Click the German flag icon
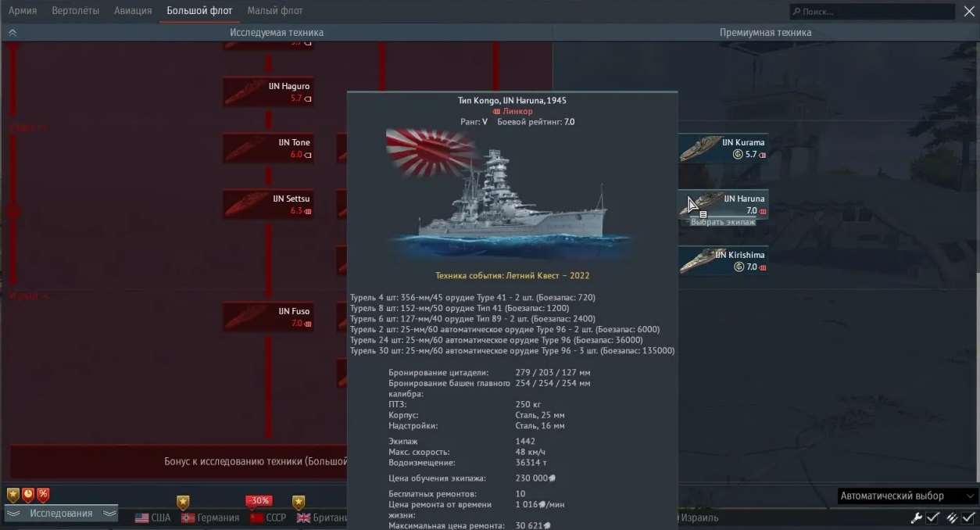This screenshot has height=530, width=980. (x=188, y=517)
